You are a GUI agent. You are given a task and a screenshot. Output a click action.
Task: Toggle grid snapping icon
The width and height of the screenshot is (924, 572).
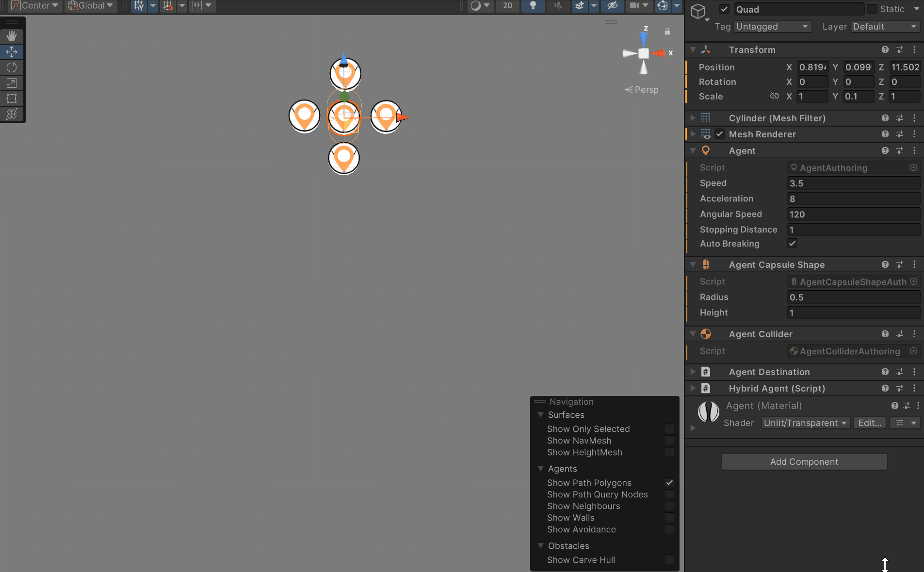(x=168, y=6)
